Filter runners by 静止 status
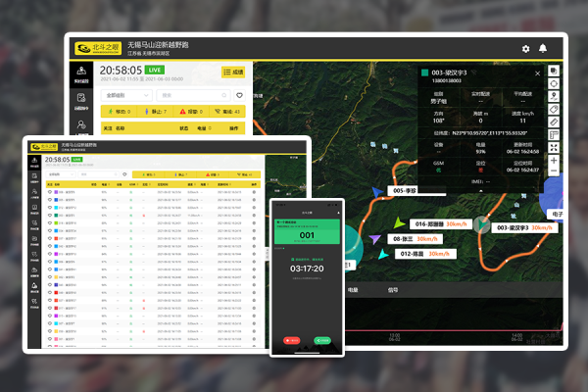 pyautogui.click(x=155, y=112)
